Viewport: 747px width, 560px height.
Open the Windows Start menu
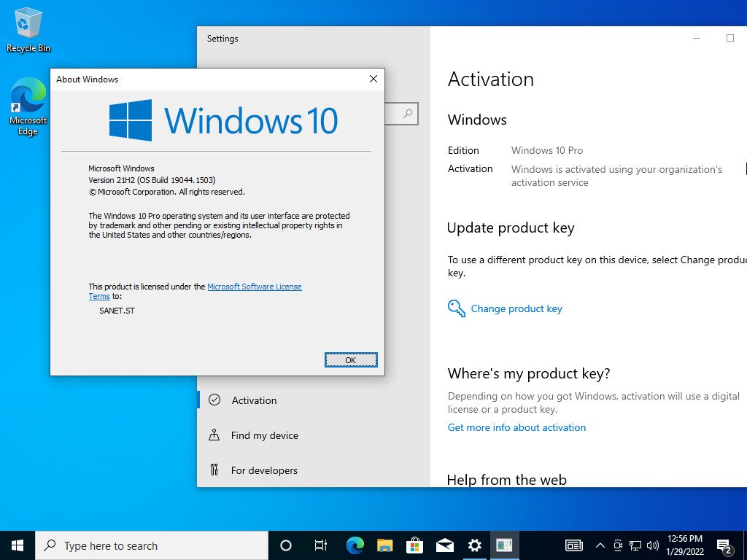[18, 545]
